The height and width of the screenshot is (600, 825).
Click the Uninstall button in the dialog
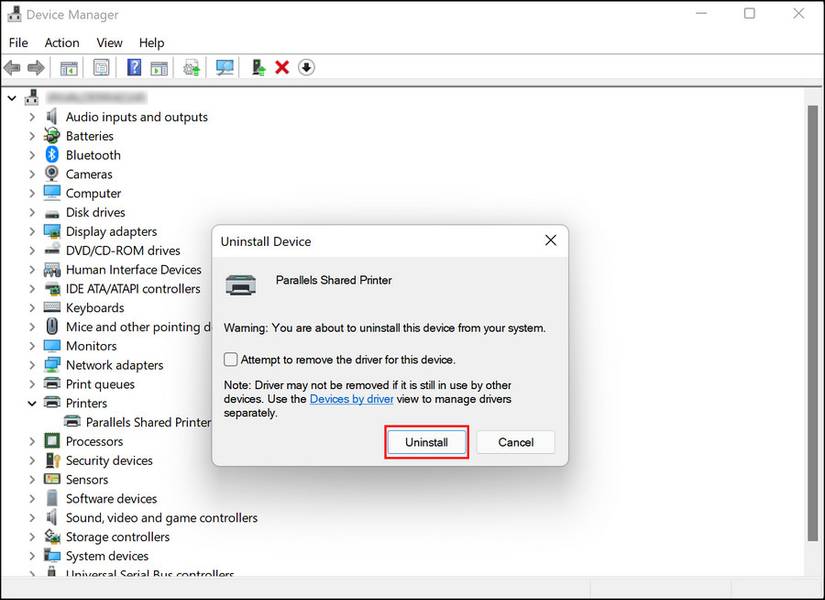(426, 442)
